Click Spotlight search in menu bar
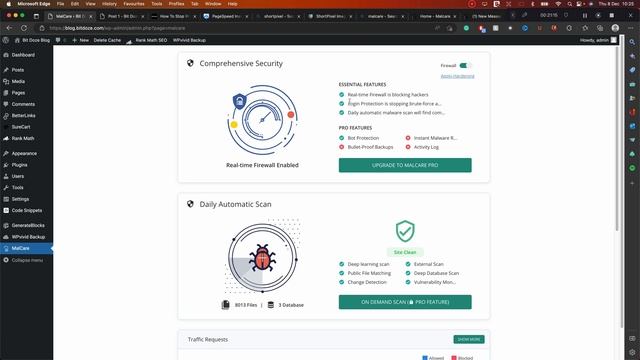Image resolution: width=640 pixels, height=360 pixels. tap(569, 4)
